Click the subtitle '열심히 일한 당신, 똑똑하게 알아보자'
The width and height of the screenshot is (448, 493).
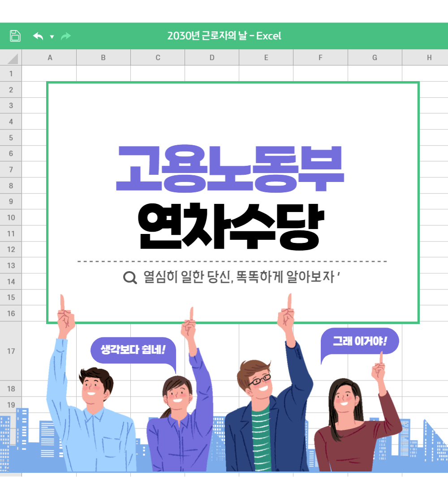239,277
